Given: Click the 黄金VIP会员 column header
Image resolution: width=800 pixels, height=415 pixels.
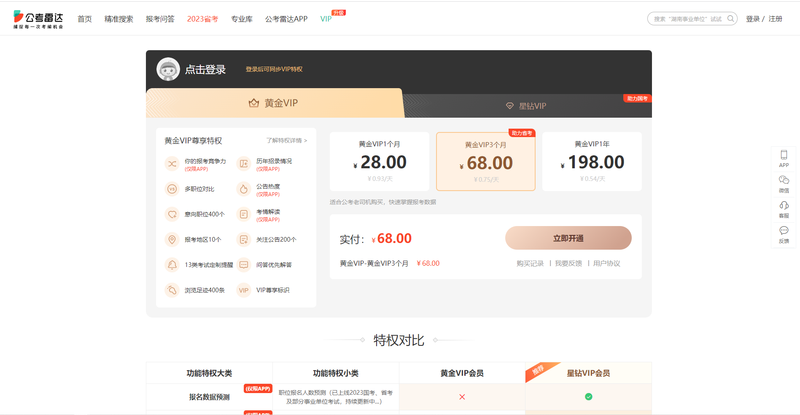Looking at the screenshot, I should click(462, 373).
